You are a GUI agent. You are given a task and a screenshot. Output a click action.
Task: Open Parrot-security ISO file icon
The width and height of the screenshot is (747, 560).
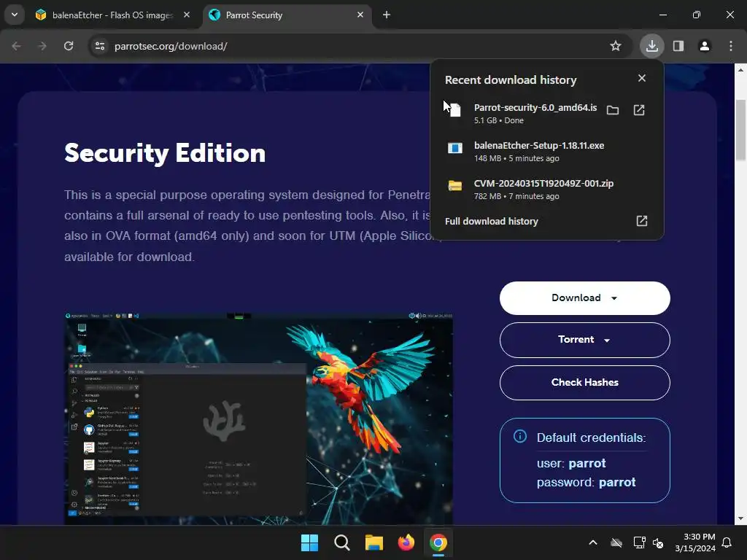tap(639, 111)
